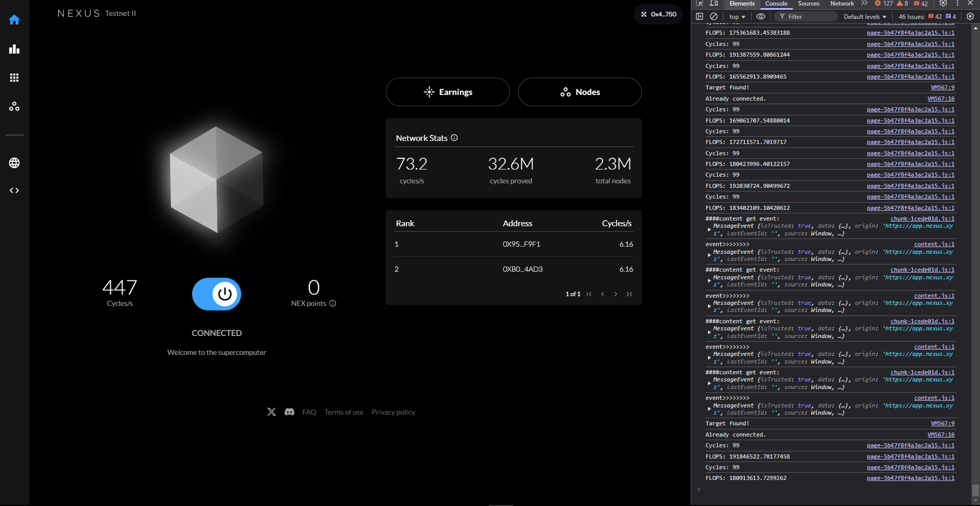Click the Earnings button
The image size is (980, 506).
click(x=448, y=92)
